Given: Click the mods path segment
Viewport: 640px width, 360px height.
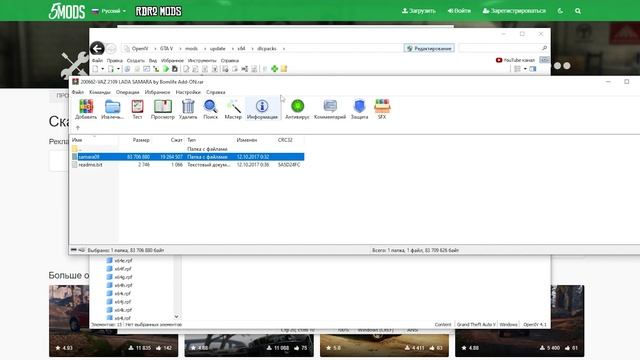Looking at the screenshot, I should pyautogui.click(x=191, y=49).
